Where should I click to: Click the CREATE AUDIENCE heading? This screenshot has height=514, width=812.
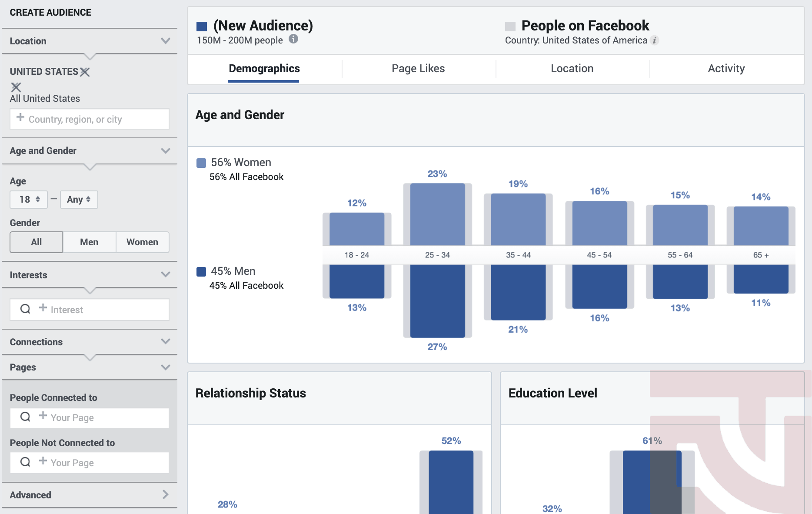(x=50, y=13)
